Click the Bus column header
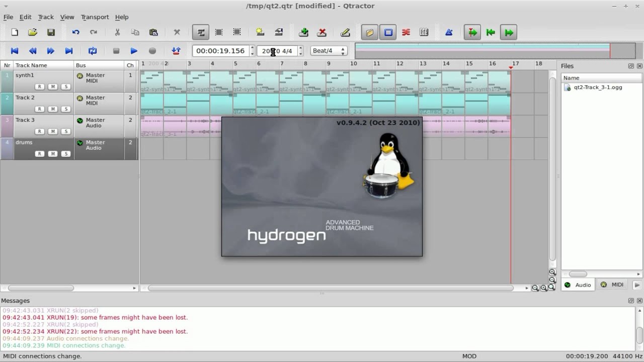The width and height of the screenshot is (644, 362). (x=99, y=65)
